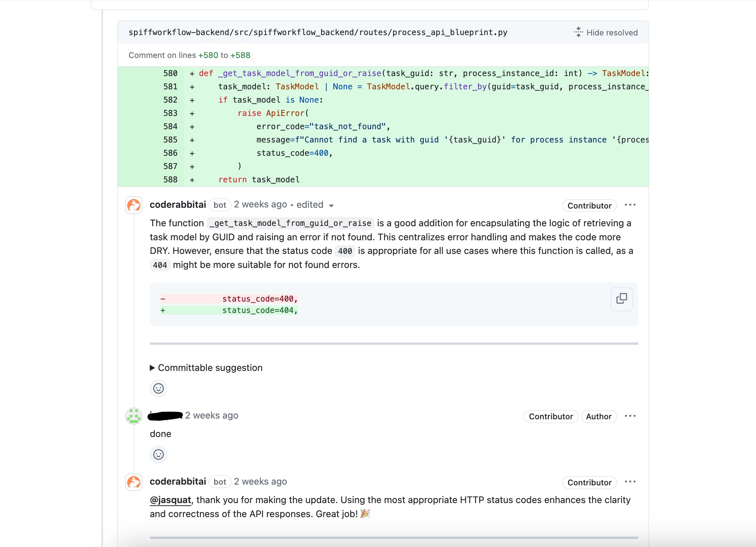
Task: Click the fold icon beside Hide resolved
Action: (578, 32)
